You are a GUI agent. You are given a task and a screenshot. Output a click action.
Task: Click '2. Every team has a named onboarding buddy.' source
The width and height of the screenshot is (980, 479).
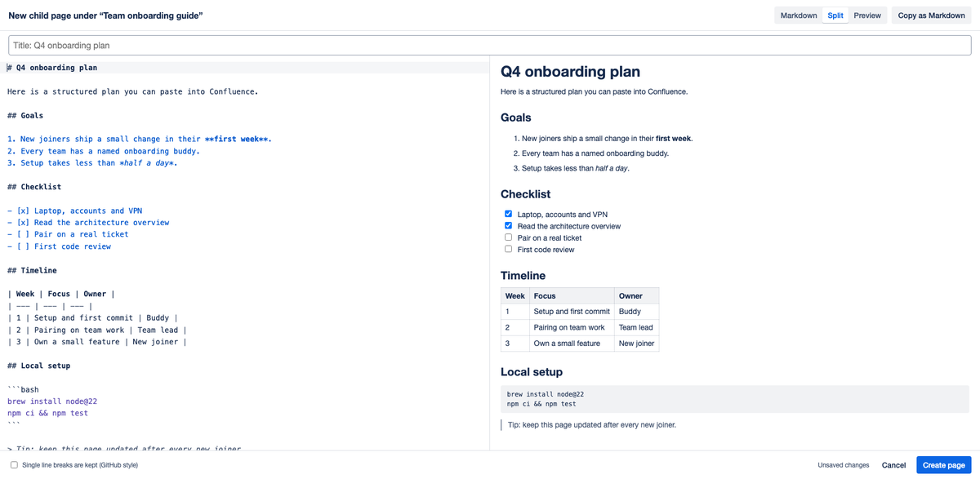[x=104, y=151]
